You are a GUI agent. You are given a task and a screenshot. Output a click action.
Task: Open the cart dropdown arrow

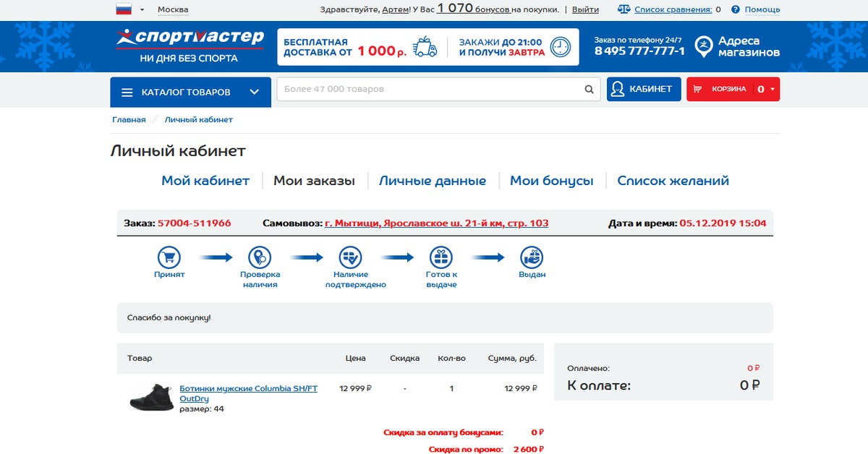(773, 90)
